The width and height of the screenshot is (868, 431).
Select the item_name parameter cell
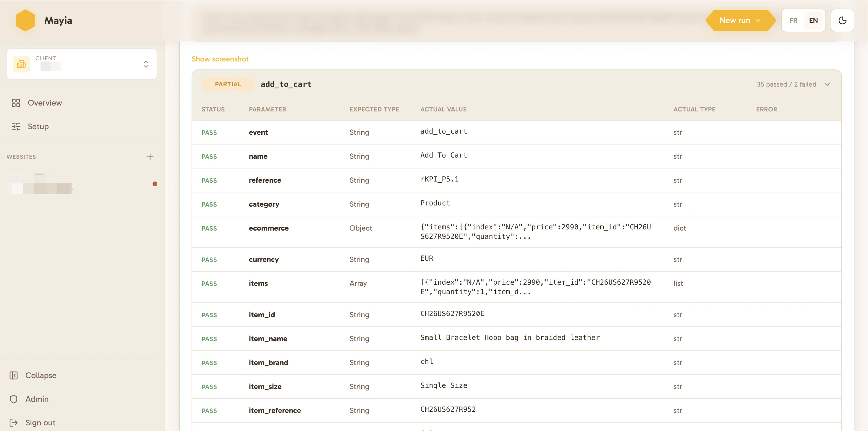[x=268, y=339]
